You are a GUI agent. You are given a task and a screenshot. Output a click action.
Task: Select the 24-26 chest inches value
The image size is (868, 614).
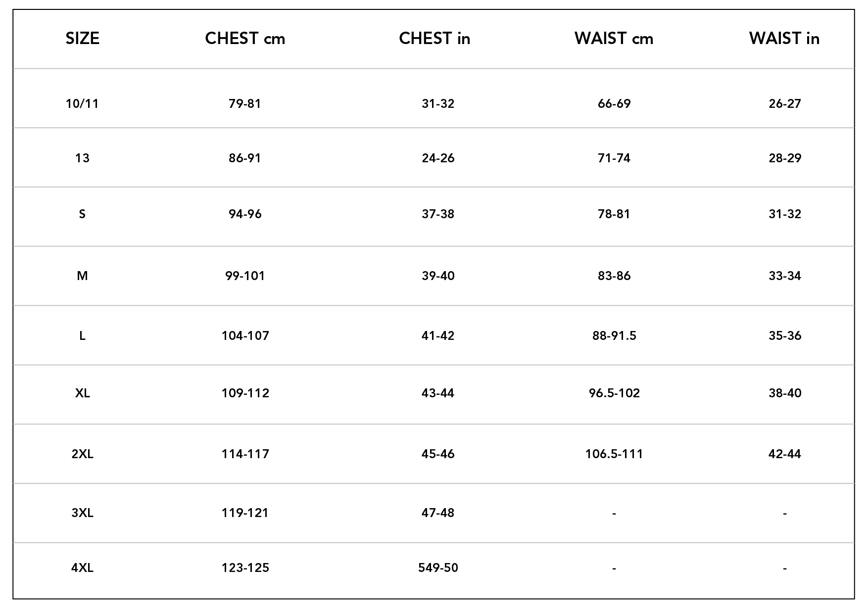point(438,158)
